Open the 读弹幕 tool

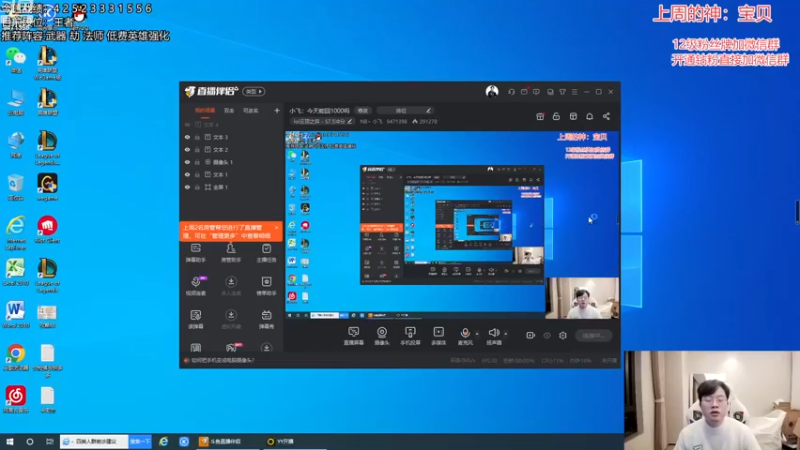tap(196, 319)
